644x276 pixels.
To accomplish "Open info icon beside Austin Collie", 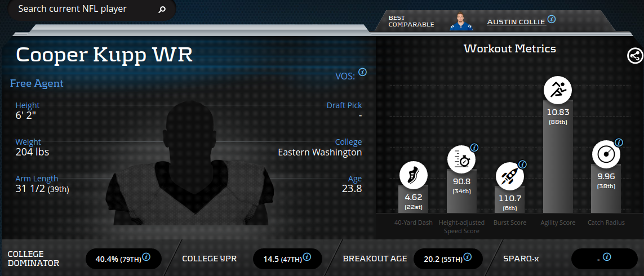I will (x=552, y=19).
